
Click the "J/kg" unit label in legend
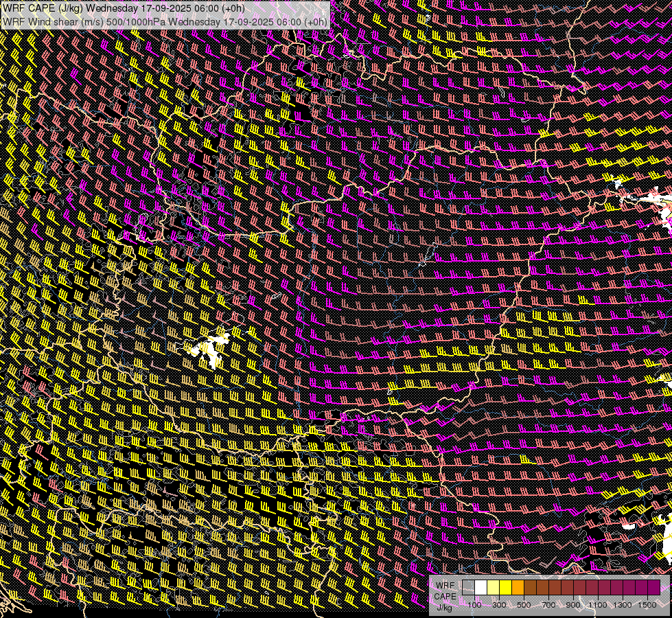pos(445,607)
